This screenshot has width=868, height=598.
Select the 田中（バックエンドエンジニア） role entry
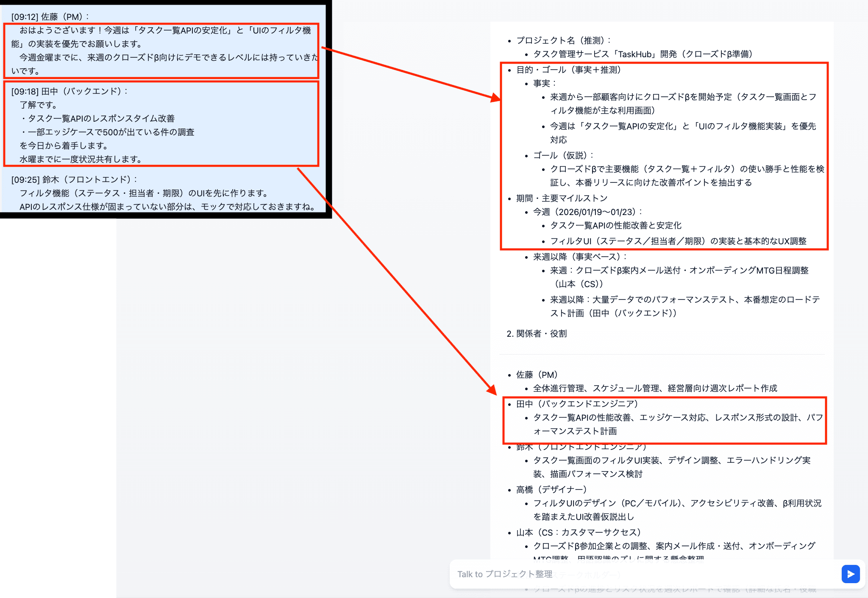click(577, 404)
